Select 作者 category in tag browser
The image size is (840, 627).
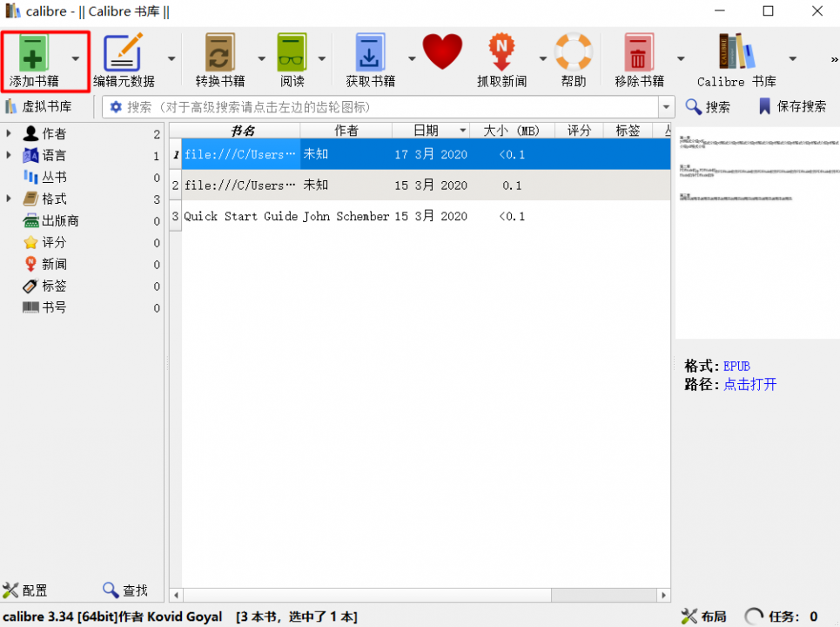click(54, 133)
